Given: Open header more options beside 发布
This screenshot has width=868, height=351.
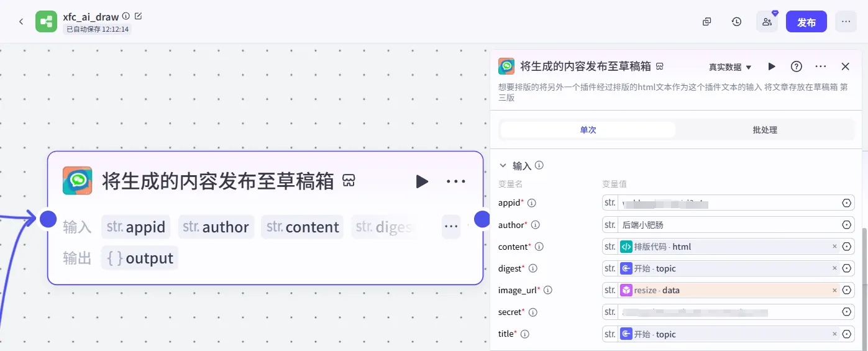Looking at the screenshot, I should pyautogui.click(x=846, y=22).
